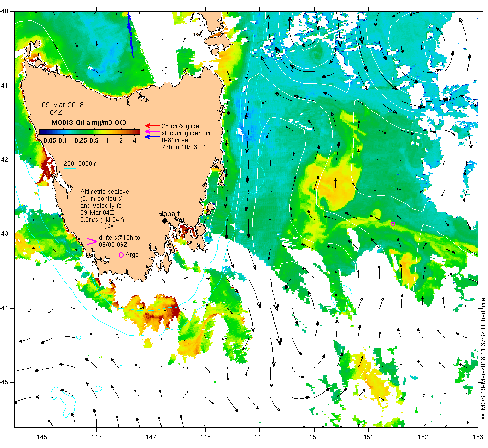This screenshot has width=488, height=448.
Task: Click the longitude axis label 145
Action: tap(42, 437)
